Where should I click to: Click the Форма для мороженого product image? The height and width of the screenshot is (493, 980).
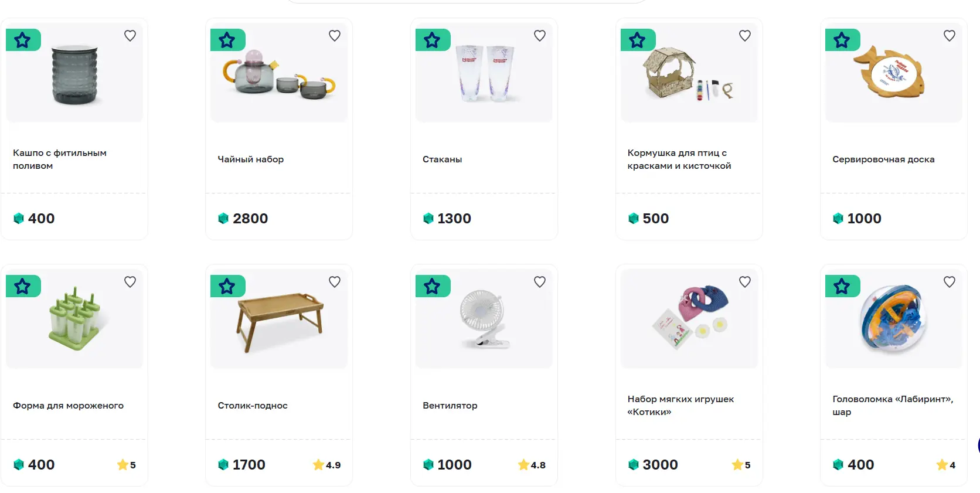click(74, 319)
